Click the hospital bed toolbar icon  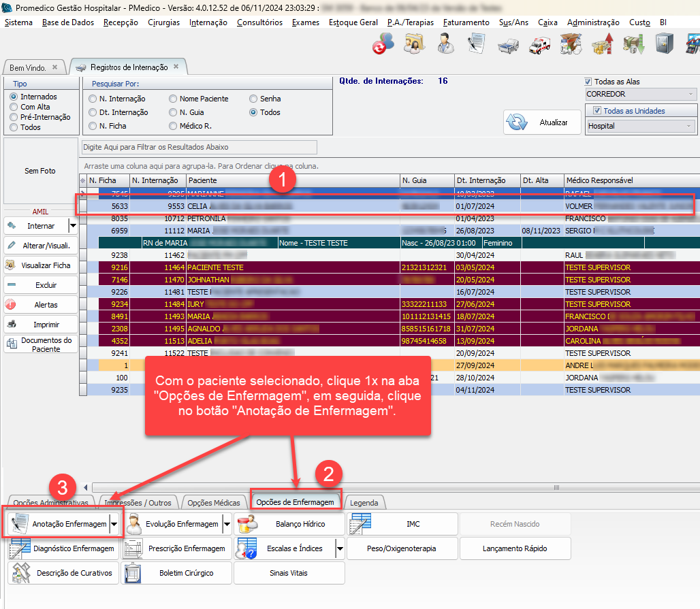[x=507, y=44]
